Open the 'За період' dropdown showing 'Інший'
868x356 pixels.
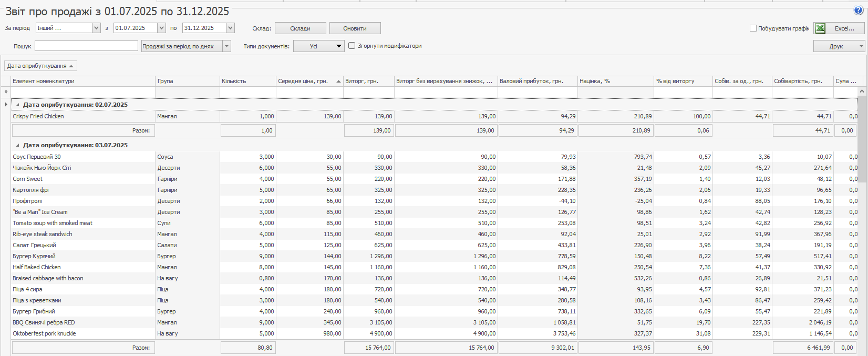tap(96, 28)
